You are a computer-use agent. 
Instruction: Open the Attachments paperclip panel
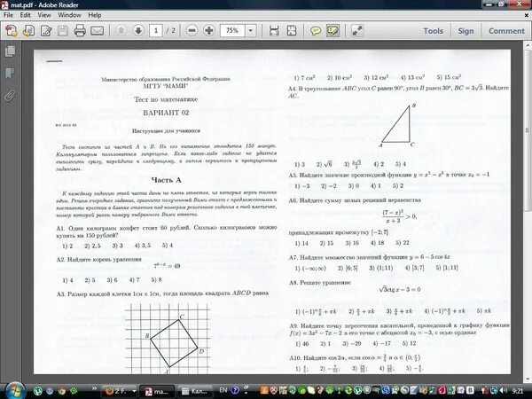10,96
